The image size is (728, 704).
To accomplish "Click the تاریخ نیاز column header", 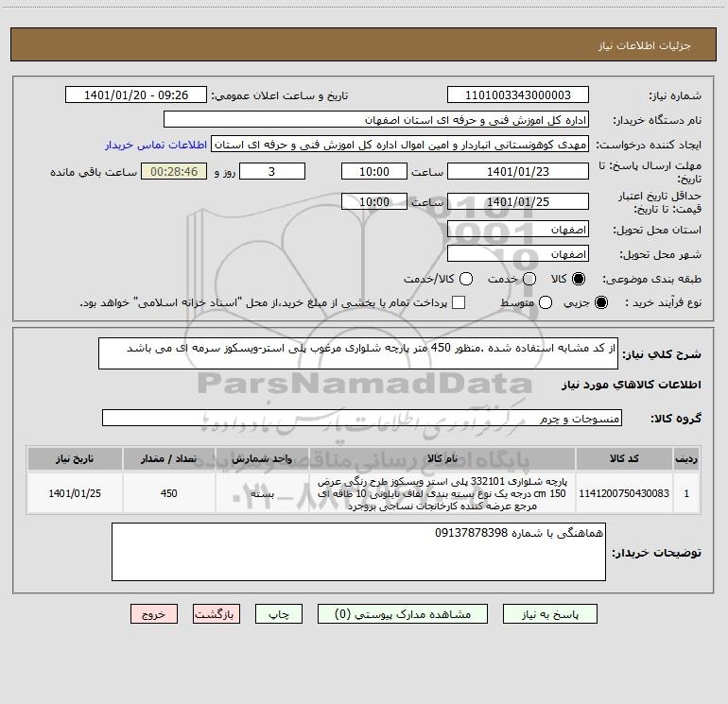I will tap(75, 458).
